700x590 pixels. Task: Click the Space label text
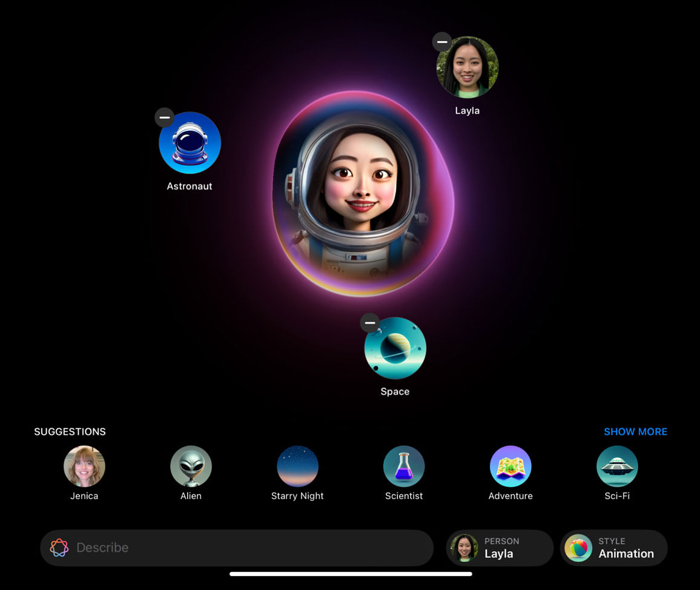click(395, 392)
